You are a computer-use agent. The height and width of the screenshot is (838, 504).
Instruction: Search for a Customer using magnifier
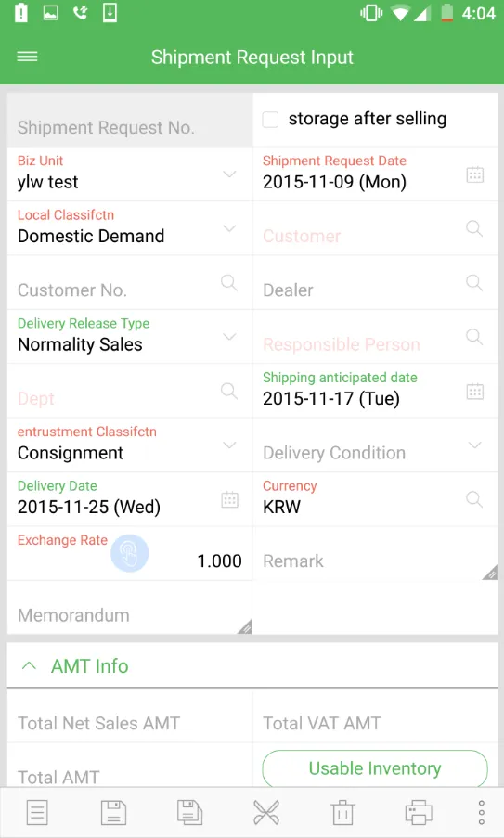[474, 228]
